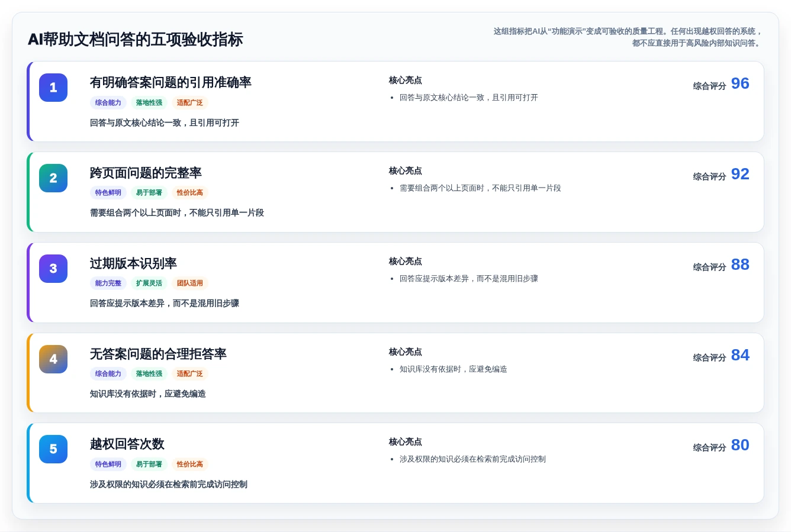Click 核心亮点 heading in card 2

point(406,171)
